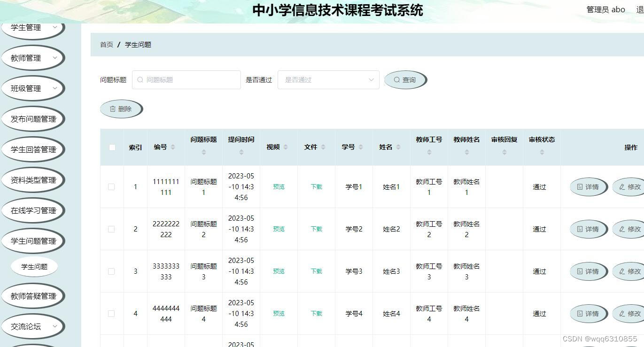
Task: Sort by 姓名 column arrows
Action: [x=398, y=147]
